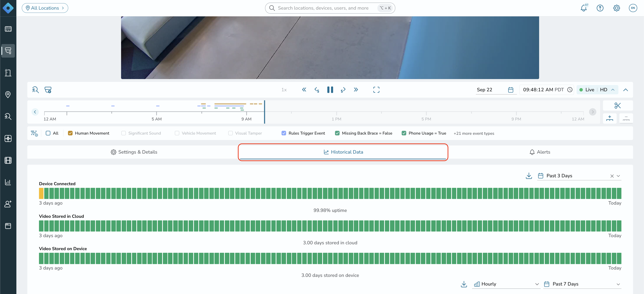This screenshot has height=294, width=644.
Task: Open the locations pin sidebar icon
Action: [8, 95]
